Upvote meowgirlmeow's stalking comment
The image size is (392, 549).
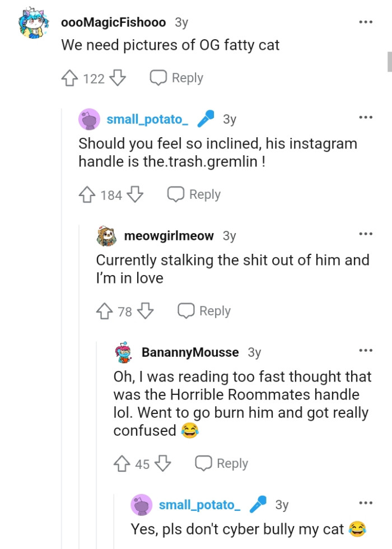[x=105, y=311]
